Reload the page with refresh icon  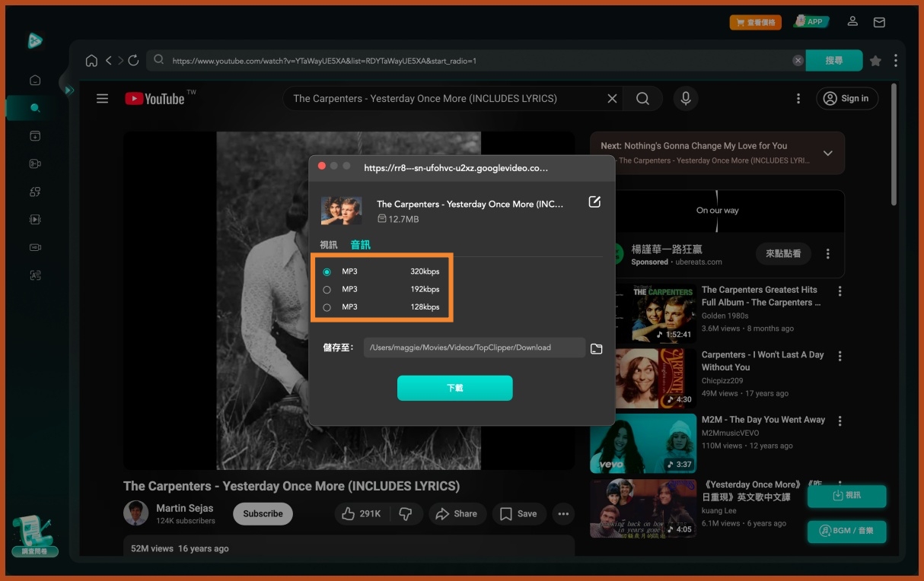pos(133,61)
